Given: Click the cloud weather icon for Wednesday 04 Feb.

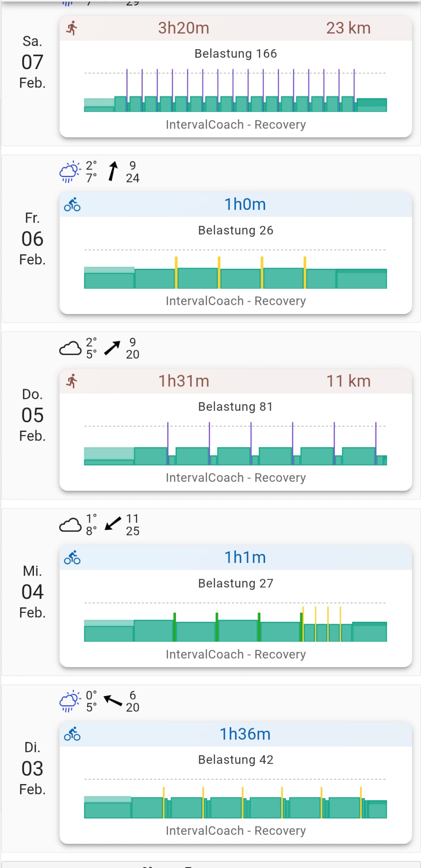Looking at the screenshot, I should (70, 525).
